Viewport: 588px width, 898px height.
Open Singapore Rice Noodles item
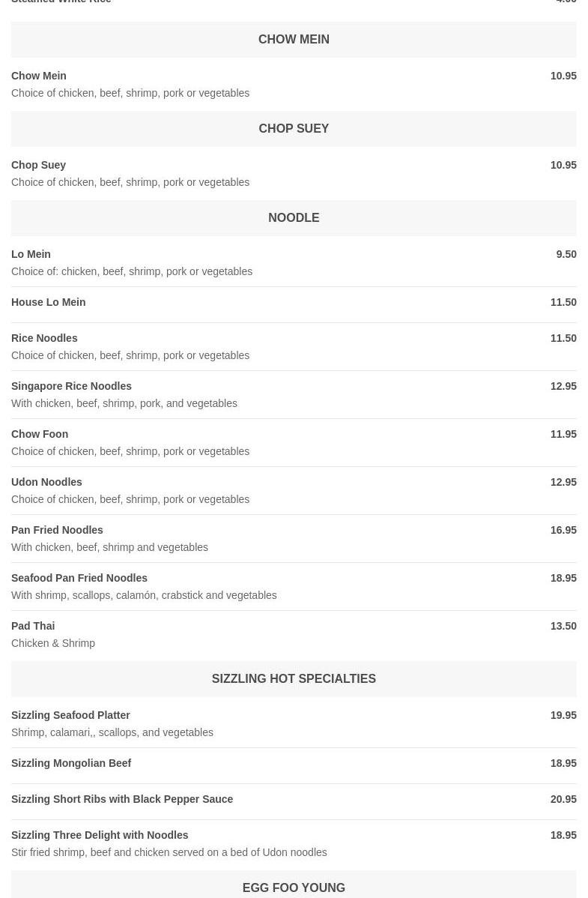click(72, 386)
